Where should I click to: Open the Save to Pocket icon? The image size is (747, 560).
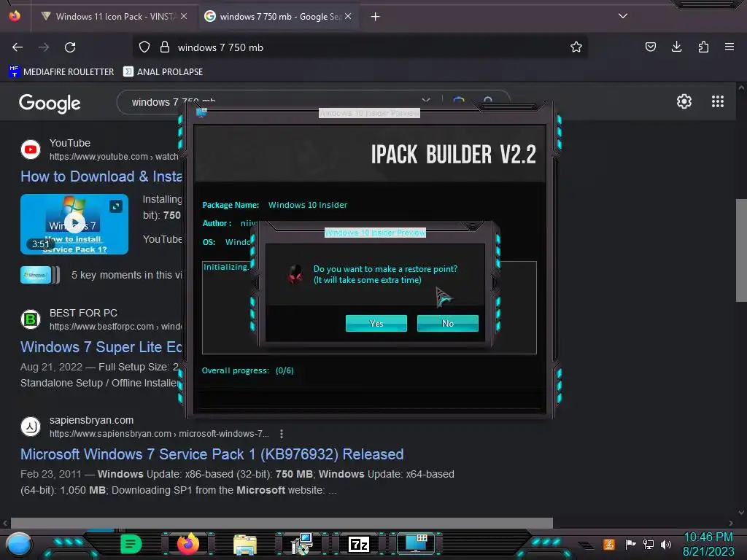pyautogui.click(x=650, y=47)
